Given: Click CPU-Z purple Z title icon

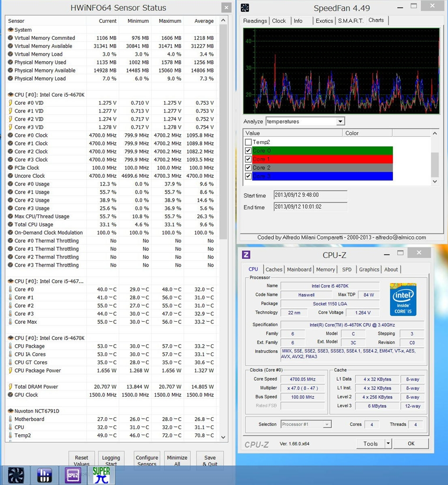Looking at the screenshot, I should (x=246, y=254).
